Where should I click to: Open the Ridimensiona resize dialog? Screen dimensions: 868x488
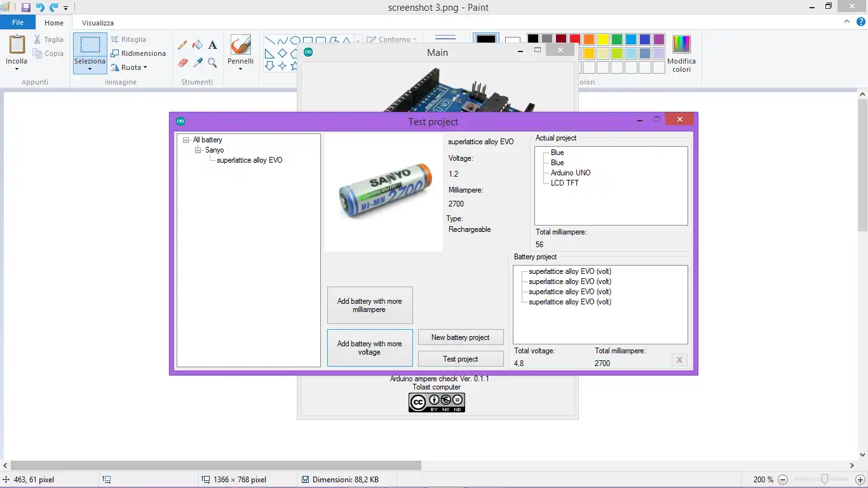coord(138,53)
